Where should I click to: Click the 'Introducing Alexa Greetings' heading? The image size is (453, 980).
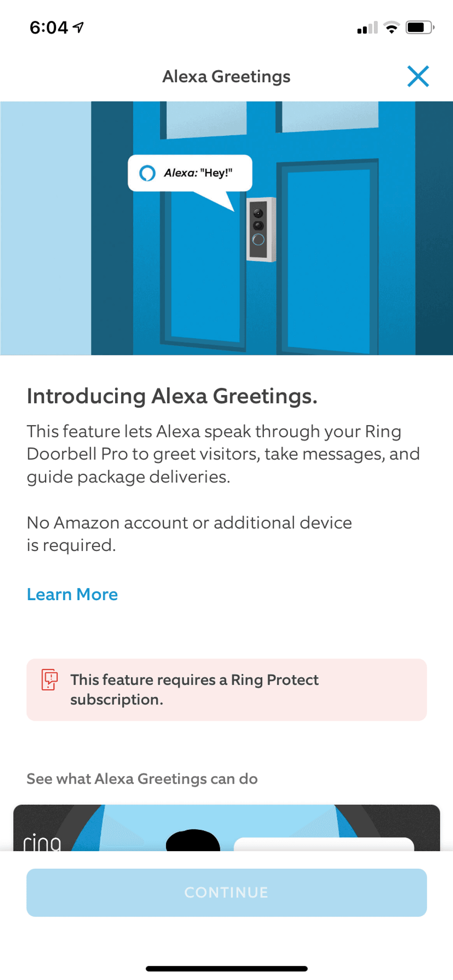click(172, 396)
